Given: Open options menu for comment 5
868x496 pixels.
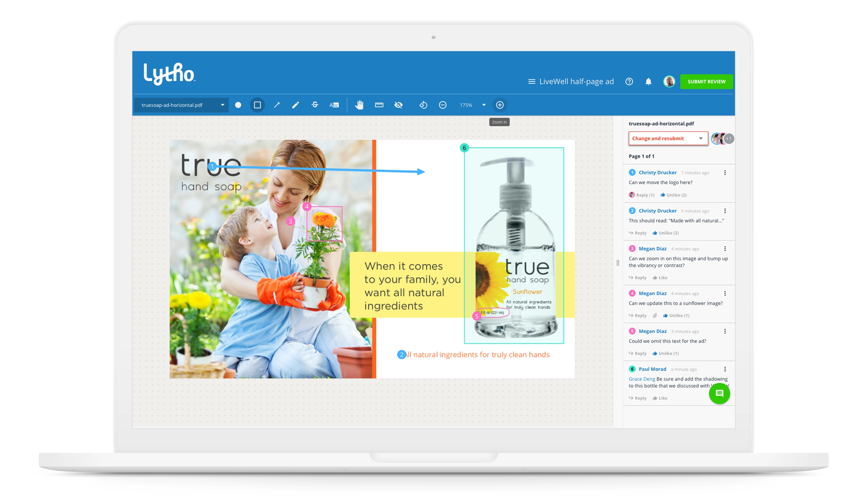Looking at the screenshot, I should pyautogui.click(x=725, y=331).
